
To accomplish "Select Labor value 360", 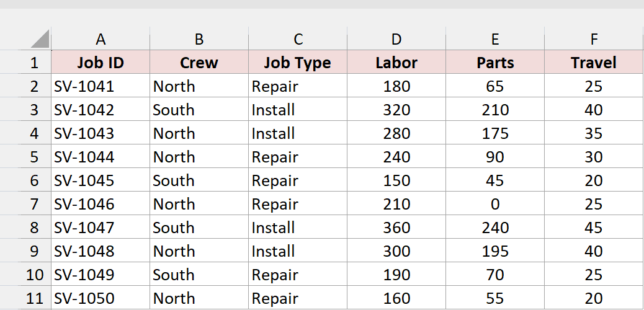I will tap(396, 227).
